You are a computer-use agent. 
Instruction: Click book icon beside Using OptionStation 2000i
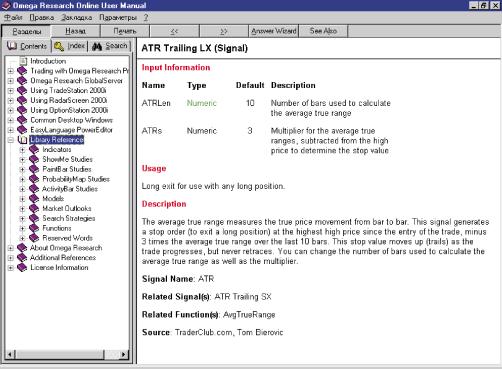point(22,110)
